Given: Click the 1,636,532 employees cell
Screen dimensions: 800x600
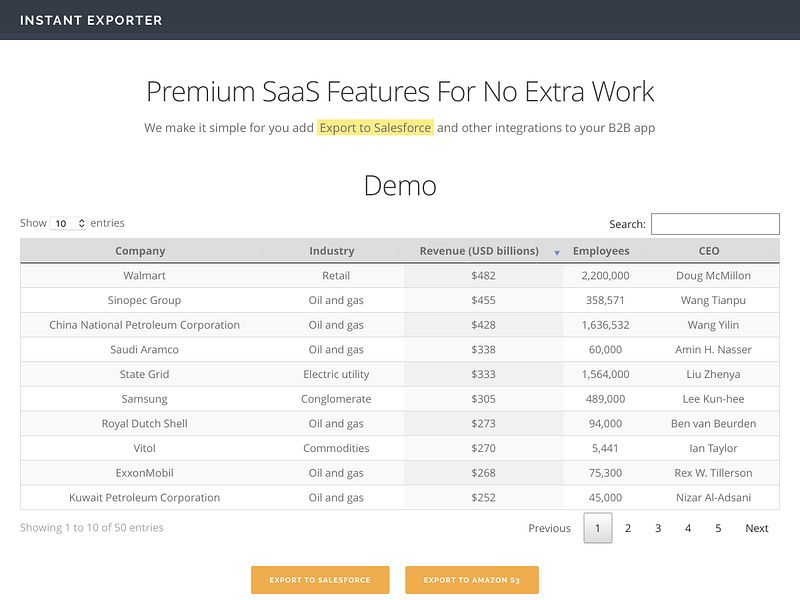Looking at the screenshot, I should pyautogui.click(x=605, y=325).
